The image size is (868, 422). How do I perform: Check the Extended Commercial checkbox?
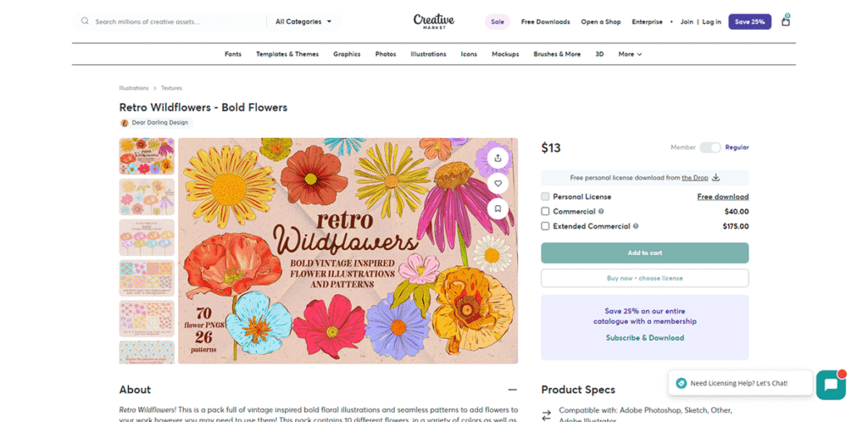545,226
